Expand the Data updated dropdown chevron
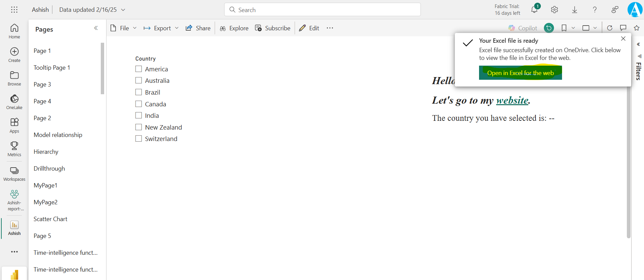The height and width of the screenshot is (280, 644). 123,10
